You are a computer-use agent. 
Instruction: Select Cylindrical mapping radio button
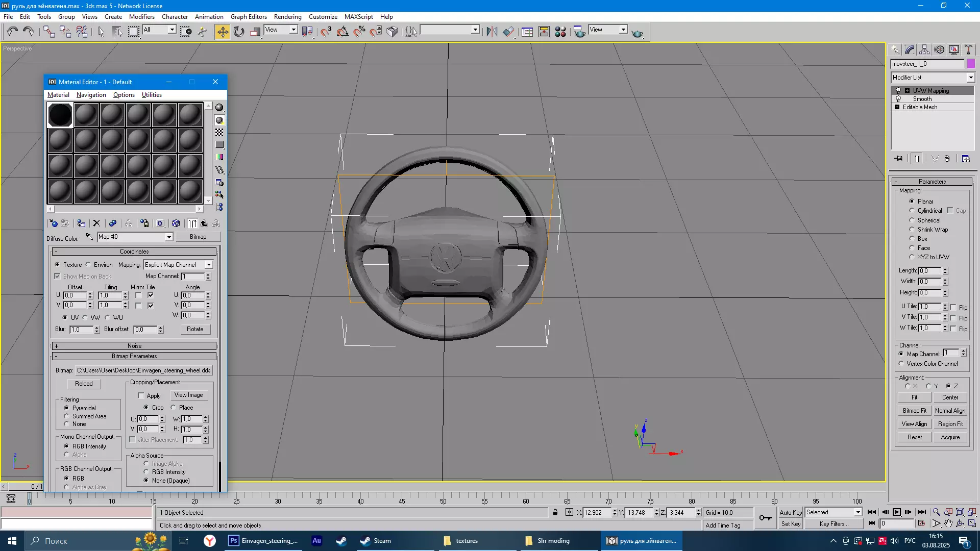tap(912, 211)
